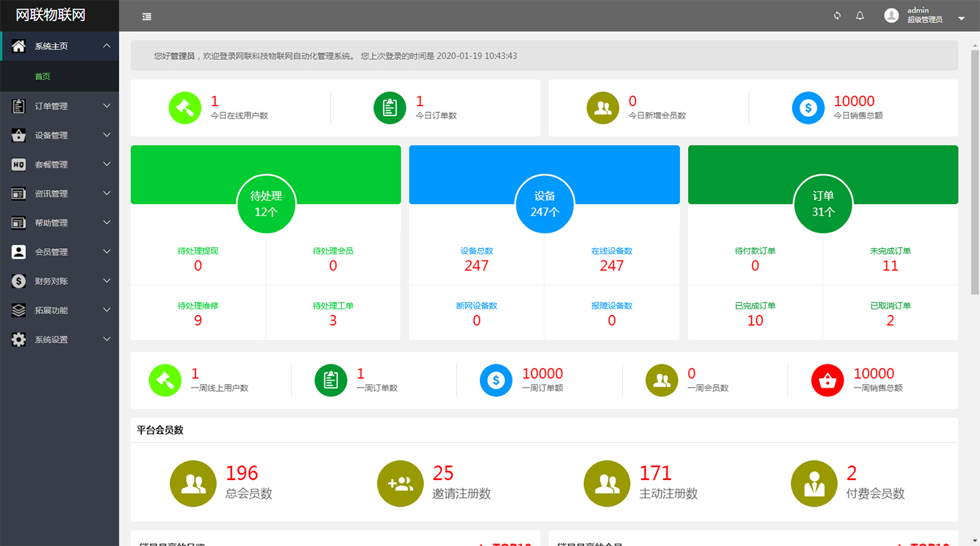Collapse the 系统主页 menu section
Viewport: 980px width, 546px height.
tap(107, 46)
